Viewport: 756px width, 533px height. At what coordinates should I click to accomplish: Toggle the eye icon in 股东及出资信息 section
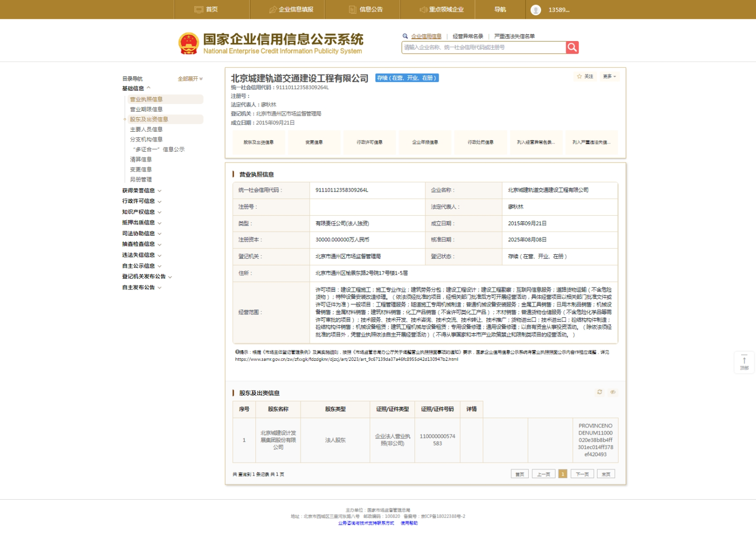coord(612,392)
